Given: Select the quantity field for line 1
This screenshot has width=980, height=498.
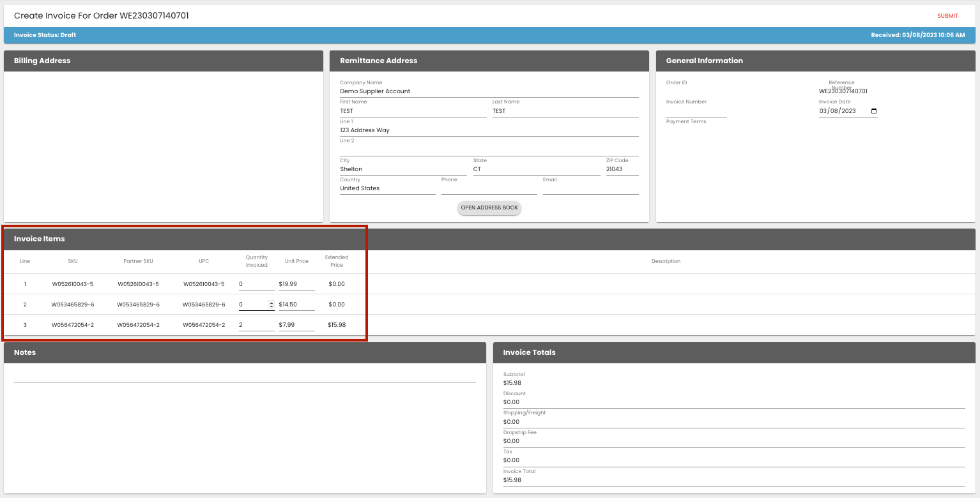Looking at the screenshot, I should [256, 283].
